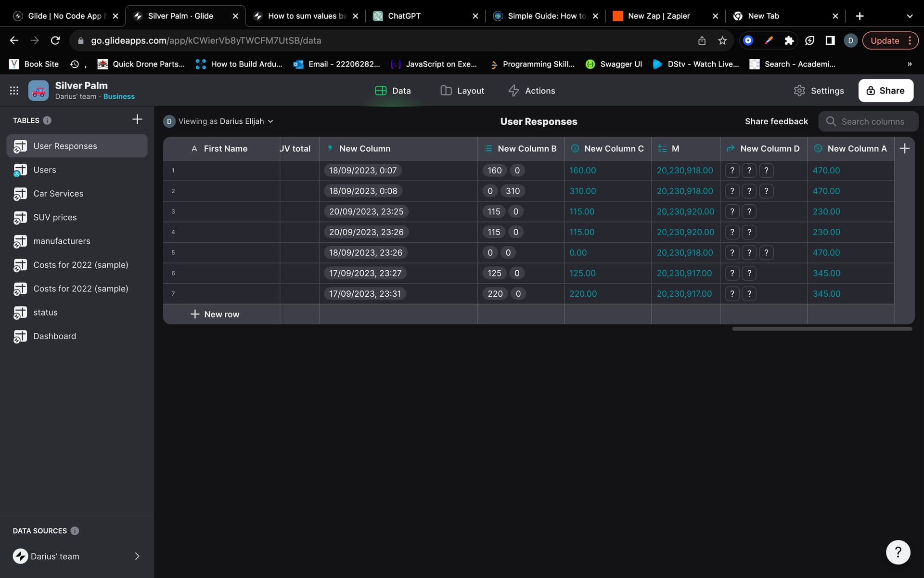This screenshot has height=578, width=924.
Task: Expand Darius' team data source
Action: click(x=137, y=556)
